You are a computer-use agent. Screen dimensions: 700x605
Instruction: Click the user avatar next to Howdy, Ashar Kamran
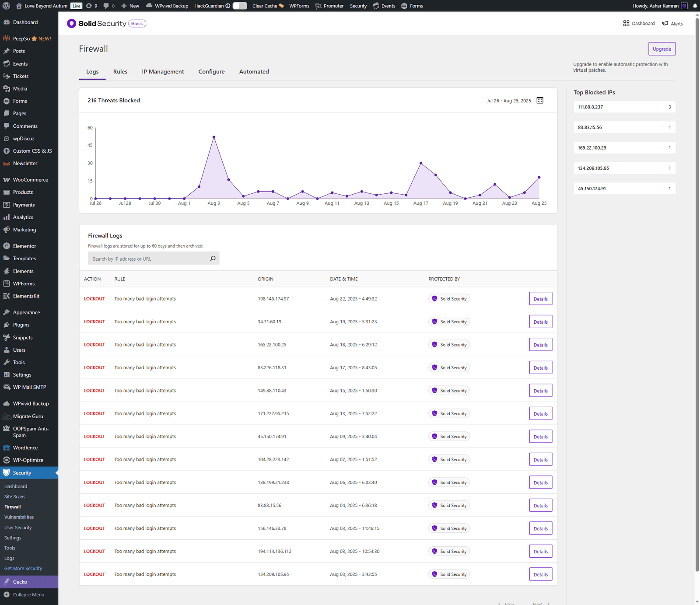(x=685, y=6)
